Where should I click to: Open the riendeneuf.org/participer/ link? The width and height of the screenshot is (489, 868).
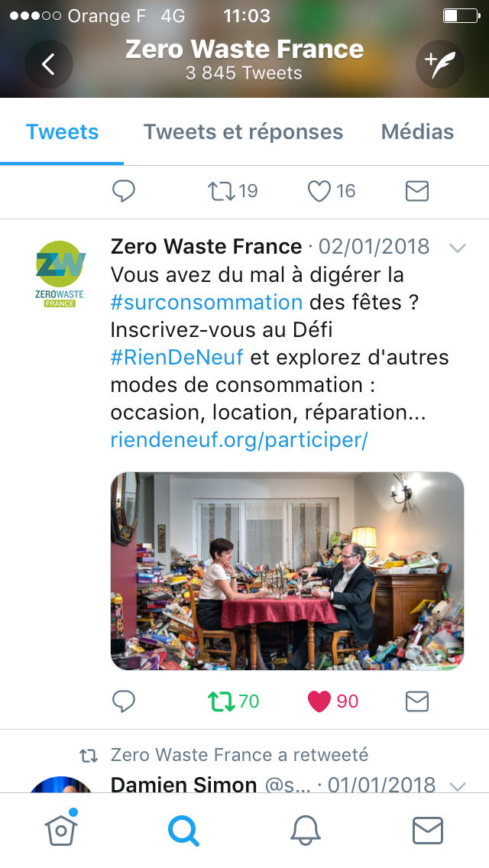pyautogui.click(x=239, y=440)
